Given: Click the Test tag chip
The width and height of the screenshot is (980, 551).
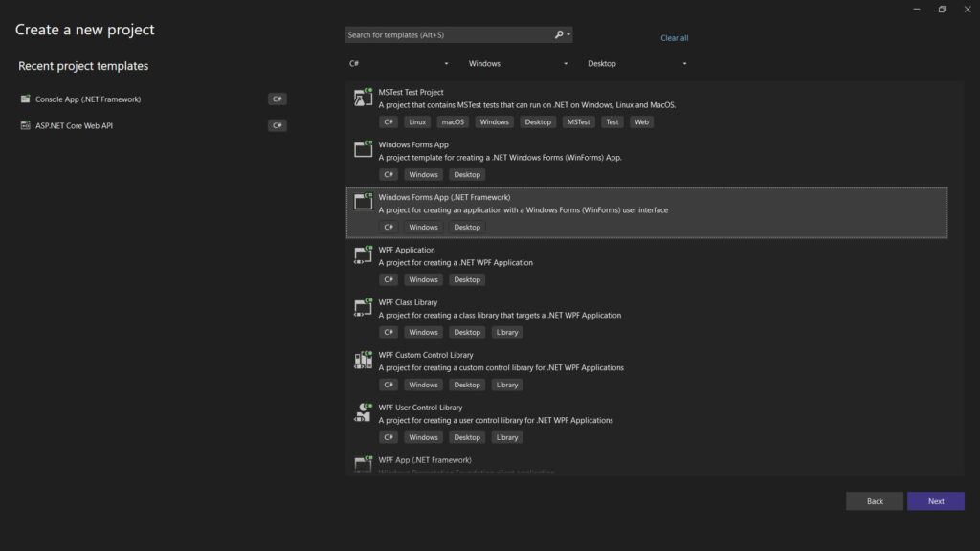Looking at the screenshot, I should click(612, 122).
